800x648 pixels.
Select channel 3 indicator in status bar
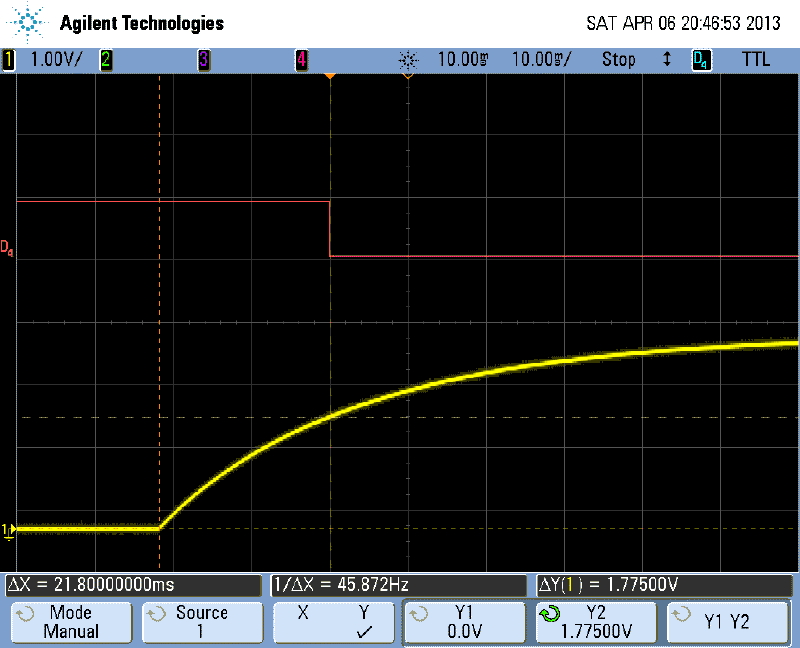[x=204, y=60]
